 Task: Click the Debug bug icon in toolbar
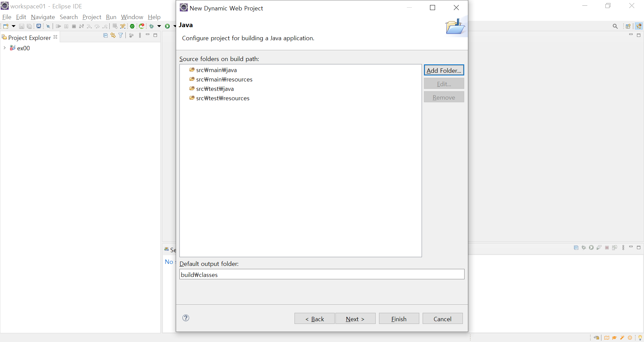[x=152, y=26]
